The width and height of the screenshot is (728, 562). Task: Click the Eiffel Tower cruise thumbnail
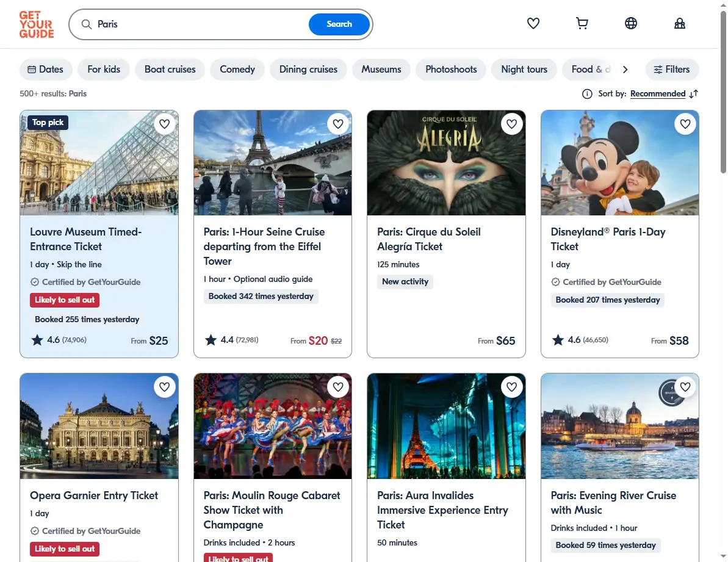273,162
